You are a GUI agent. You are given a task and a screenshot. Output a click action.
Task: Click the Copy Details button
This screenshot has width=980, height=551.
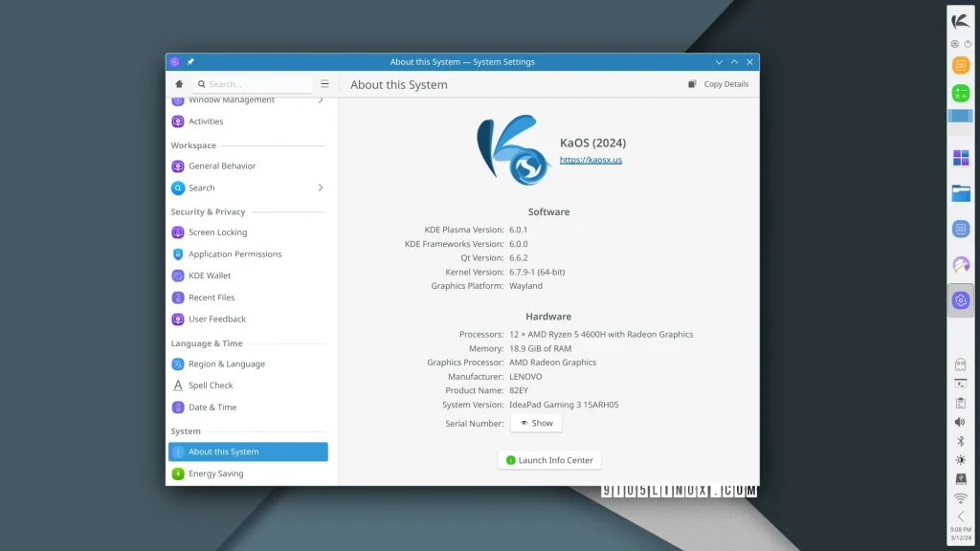click(x=718, y=84)
